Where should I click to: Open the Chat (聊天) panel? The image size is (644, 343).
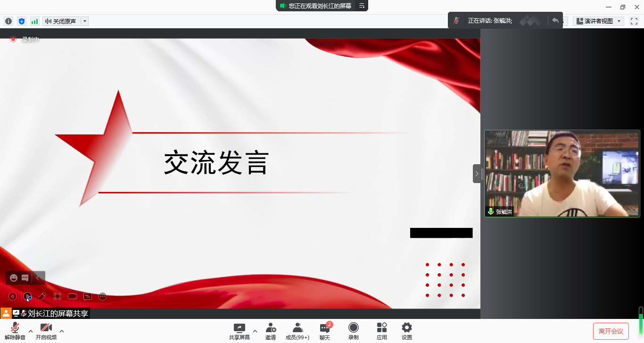click(325, 331)
